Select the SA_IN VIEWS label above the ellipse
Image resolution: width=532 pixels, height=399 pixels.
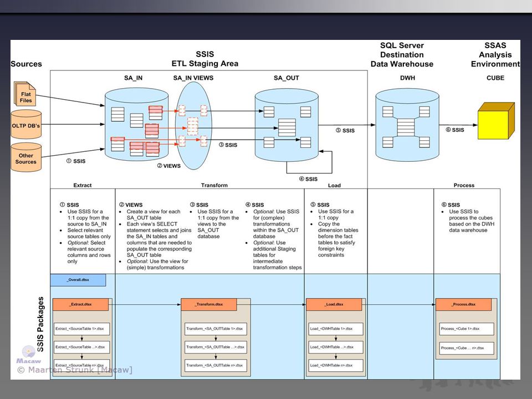pyautogui.click(x=193, y=78)
